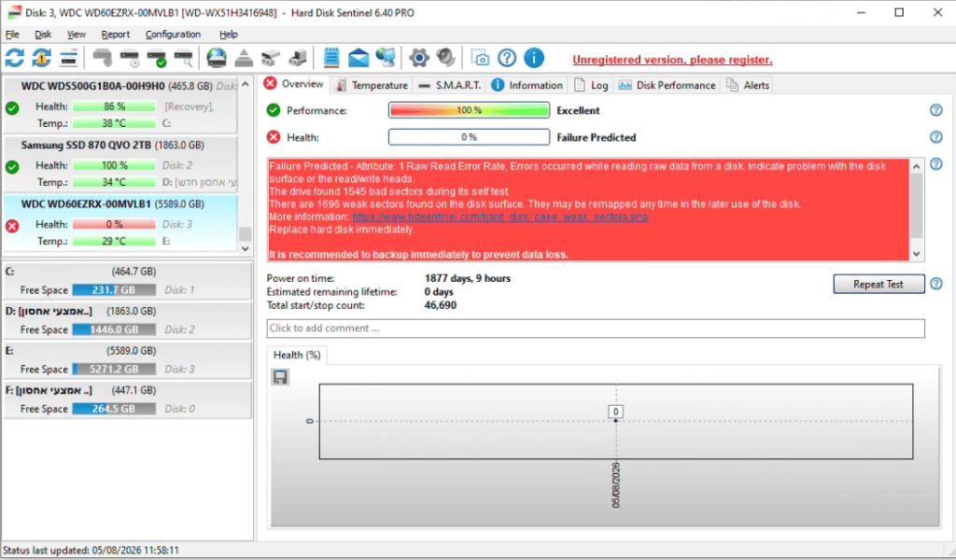The height and width of the screenshot is (560, 956).
Task: Click the disk with clock icon
Action: point(129,59)
